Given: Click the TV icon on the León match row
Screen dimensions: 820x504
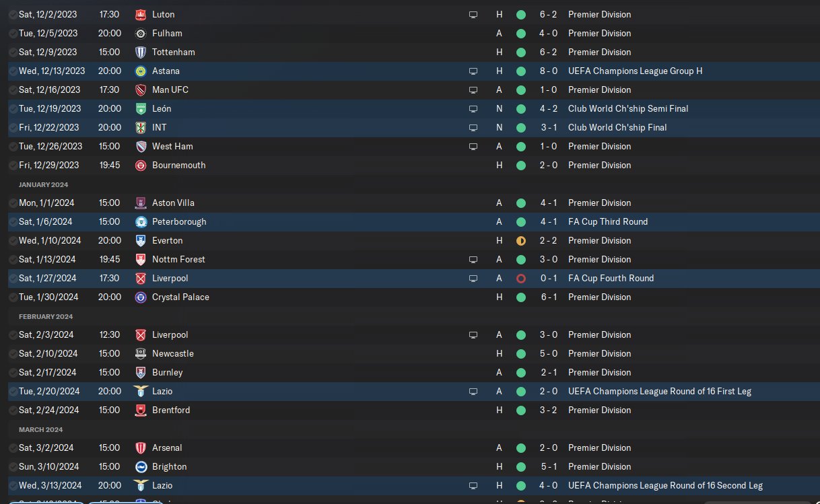Looking at the screenshot, I should pos(473,108).
